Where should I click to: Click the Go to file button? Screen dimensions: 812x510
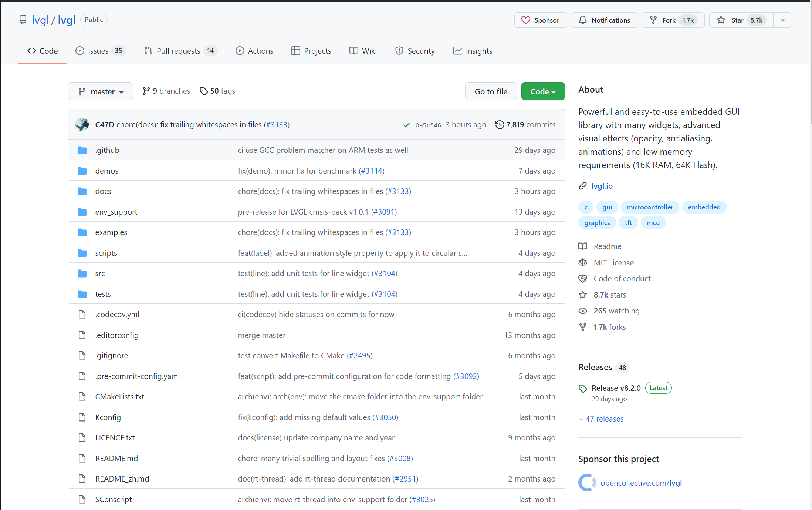coord(491,91)
